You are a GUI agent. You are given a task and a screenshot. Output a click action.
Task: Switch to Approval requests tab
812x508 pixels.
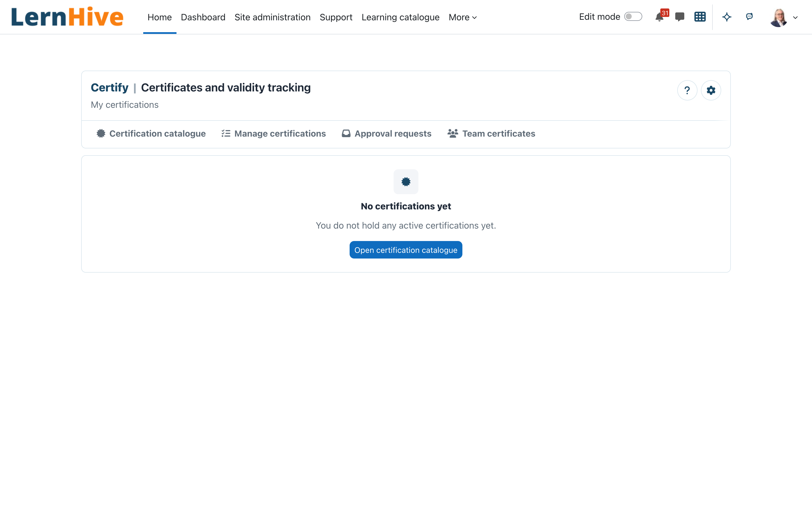[x=387, y=134]
